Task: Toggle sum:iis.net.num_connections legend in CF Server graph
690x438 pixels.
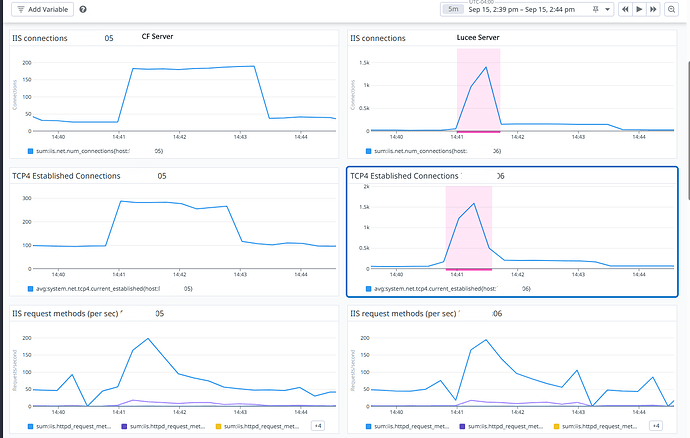Action: [x=90, y=151]
